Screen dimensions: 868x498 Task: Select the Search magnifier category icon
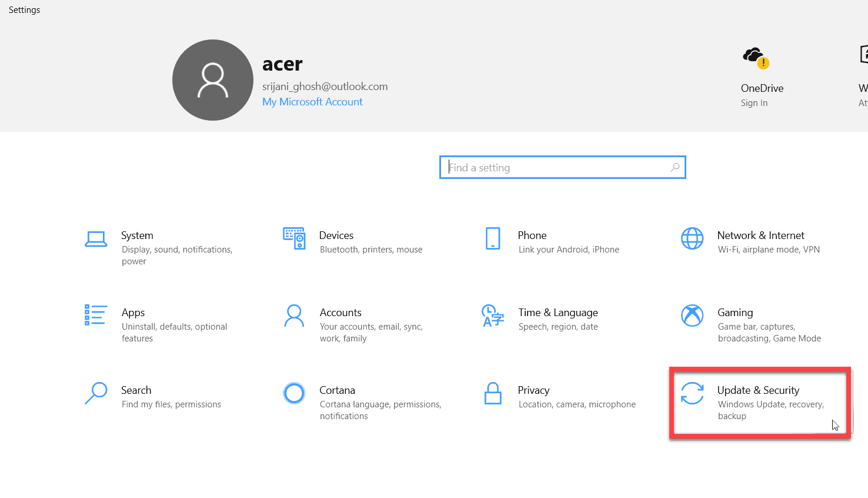tap(96, 393)
